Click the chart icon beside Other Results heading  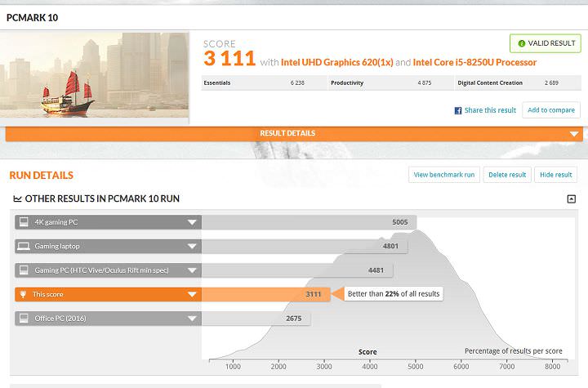(18, 198)
